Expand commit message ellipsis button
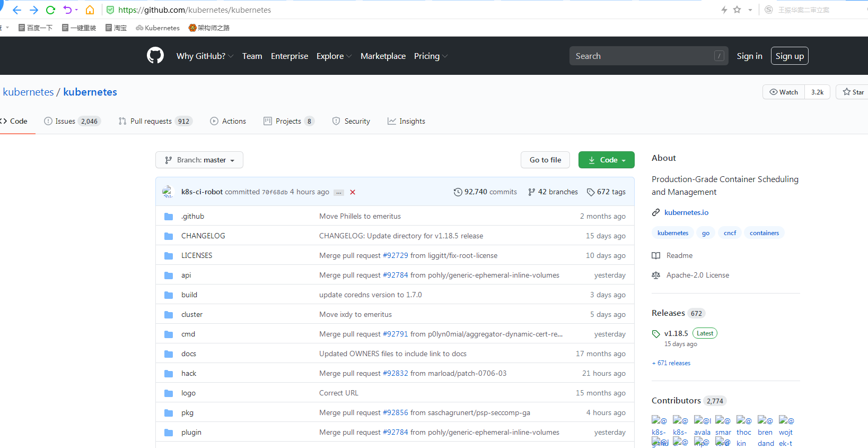Viewport: 868px width, 448px height. 339,193
